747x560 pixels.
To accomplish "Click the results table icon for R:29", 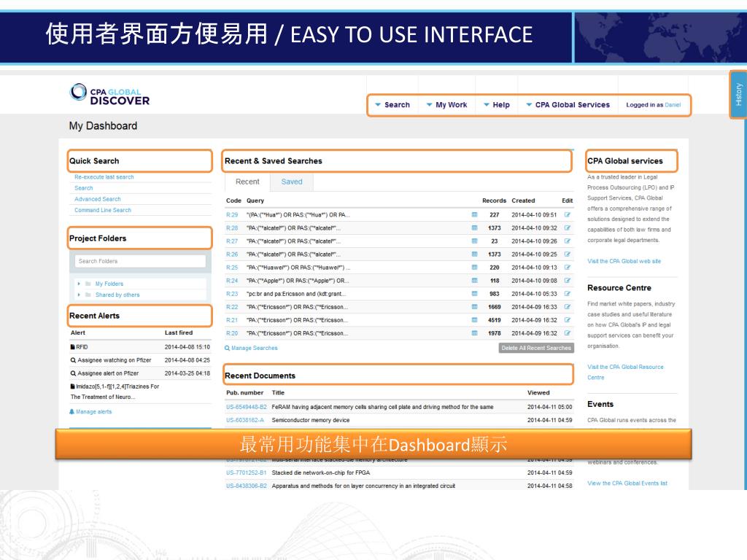I will 474,215.
